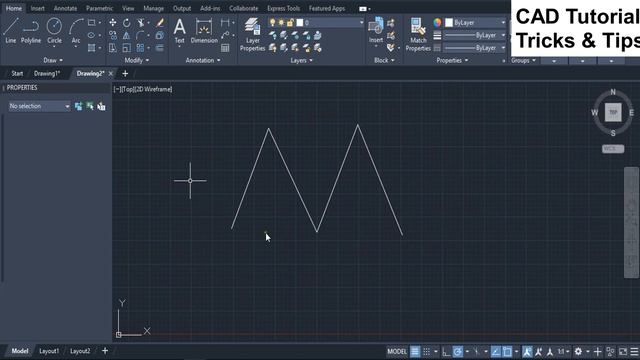The image size is (640, 360).
Task: Activate the Scale tool
Action: [127, 48]
